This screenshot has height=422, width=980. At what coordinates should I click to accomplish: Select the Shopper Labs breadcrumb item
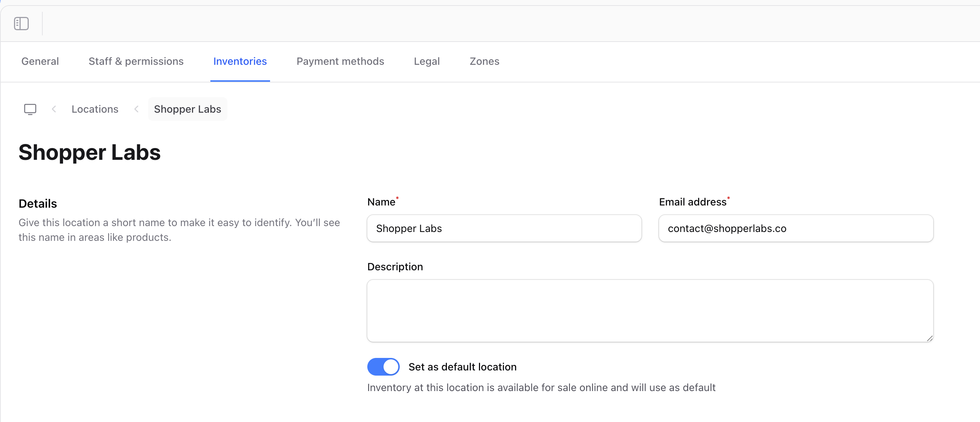coord(187,109)
